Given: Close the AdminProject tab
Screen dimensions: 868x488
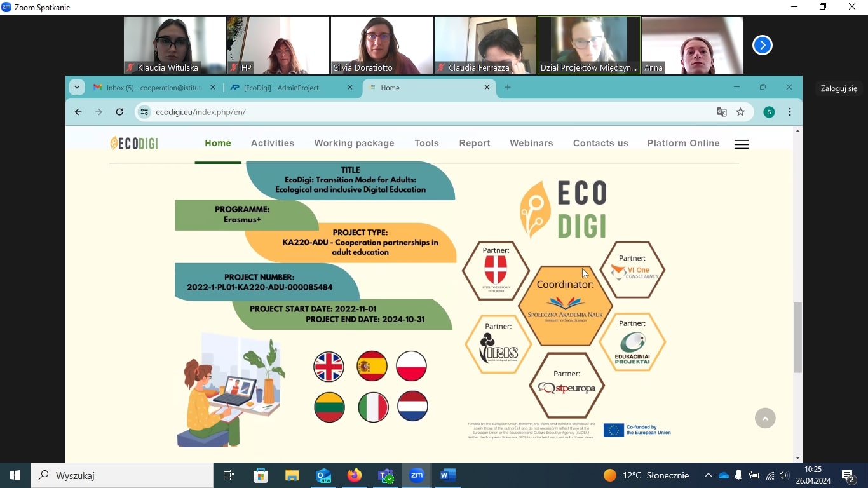Looking at the screenshot, I should coord(349,88).
